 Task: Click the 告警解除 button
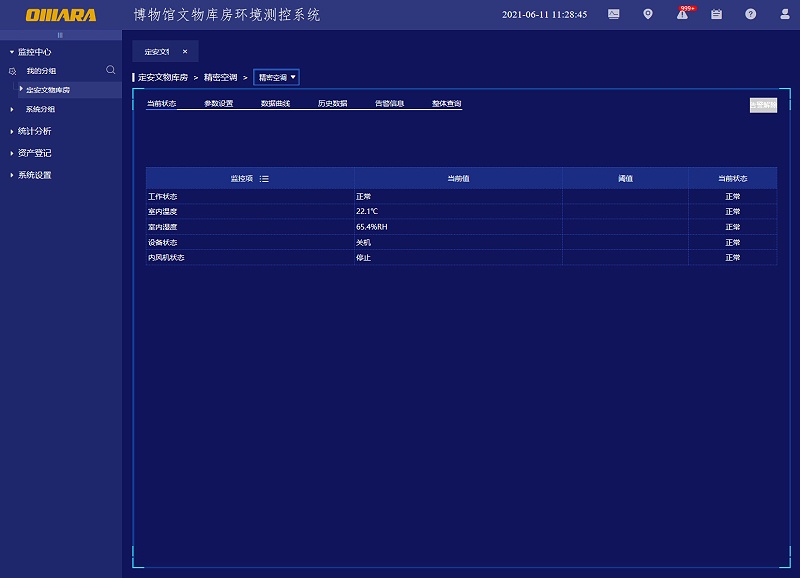764,103
